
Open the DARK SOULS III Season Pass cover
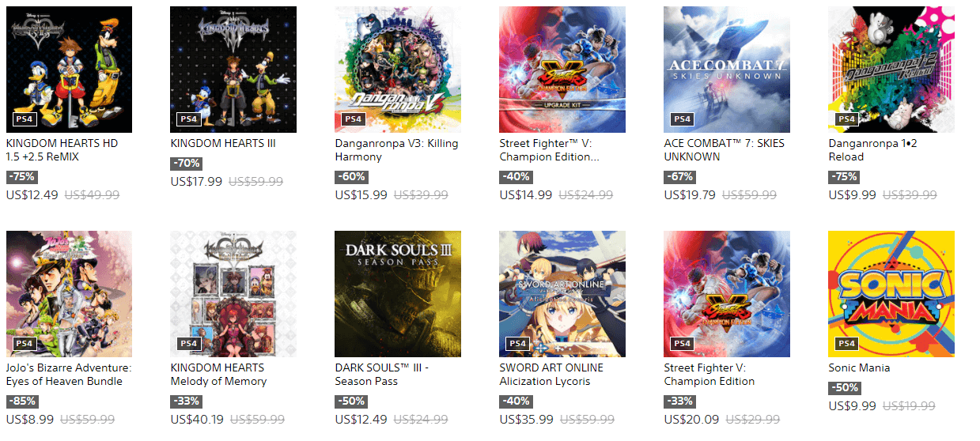[x=398, y=294]
